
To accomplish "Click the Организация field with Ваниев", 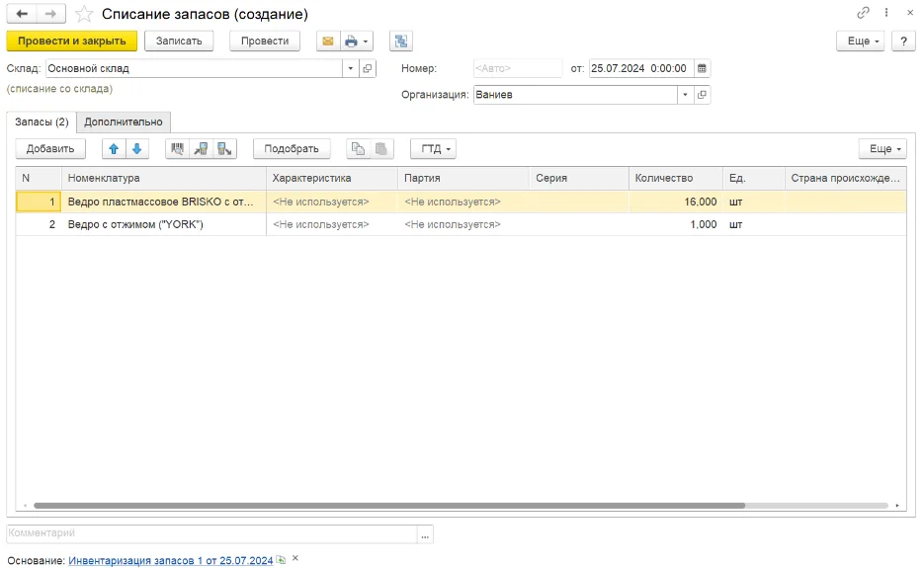I will click(x=574, y=94).
